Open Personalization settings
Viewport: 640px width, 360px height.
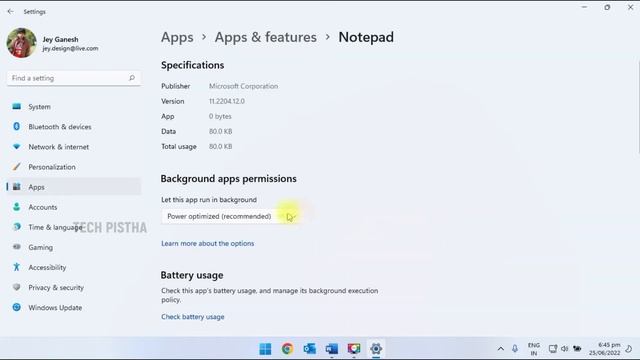[x=74, y=167]
